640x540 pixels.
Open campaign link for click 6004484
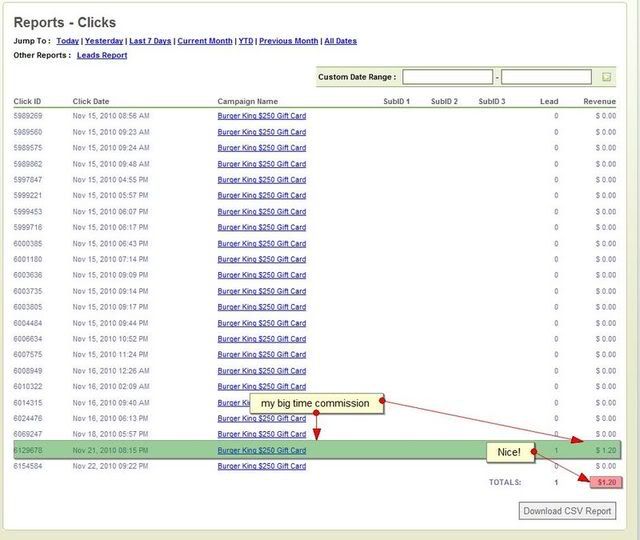262,323
